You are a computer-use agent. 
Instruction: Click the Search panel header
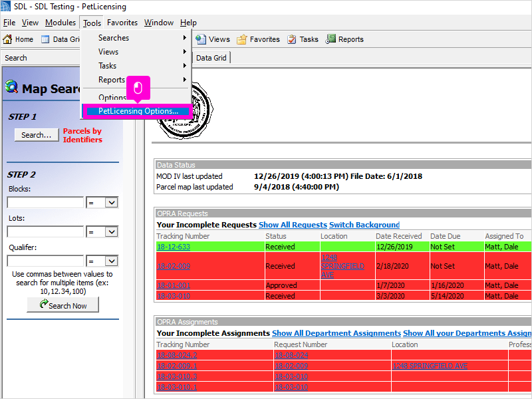16,58
